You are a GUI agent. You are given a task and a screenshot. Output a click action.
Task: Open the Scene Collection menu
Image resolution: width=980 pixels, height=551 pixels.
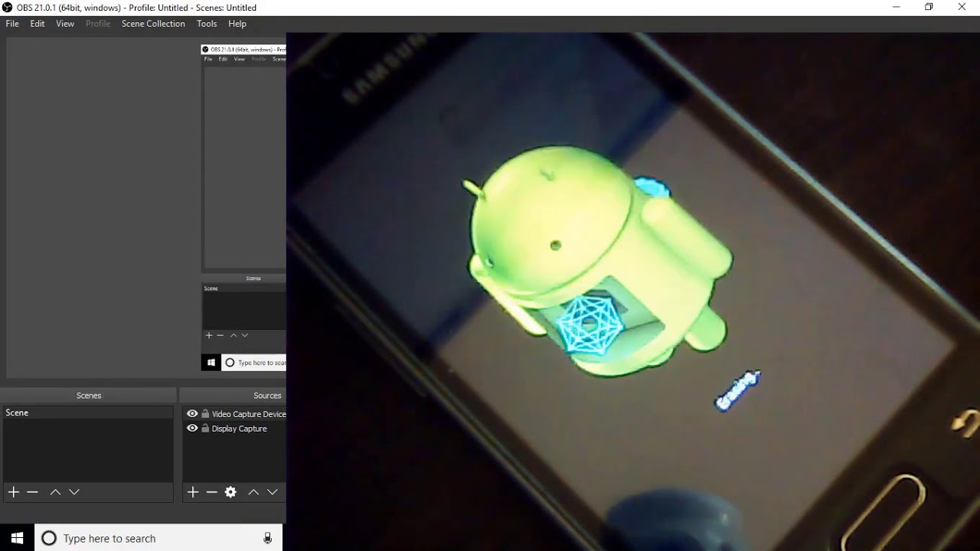(x=153, y=24)
